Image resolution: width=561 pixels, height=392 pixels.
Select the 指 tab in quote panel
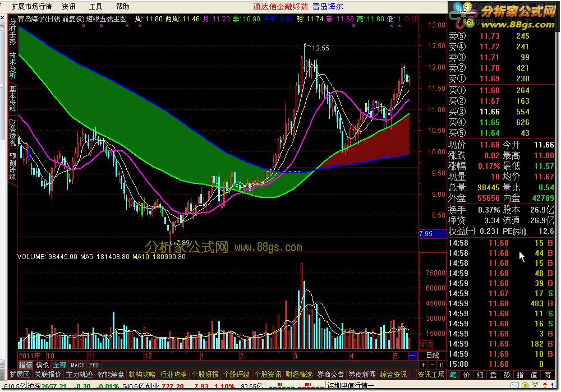coord(520,375)
